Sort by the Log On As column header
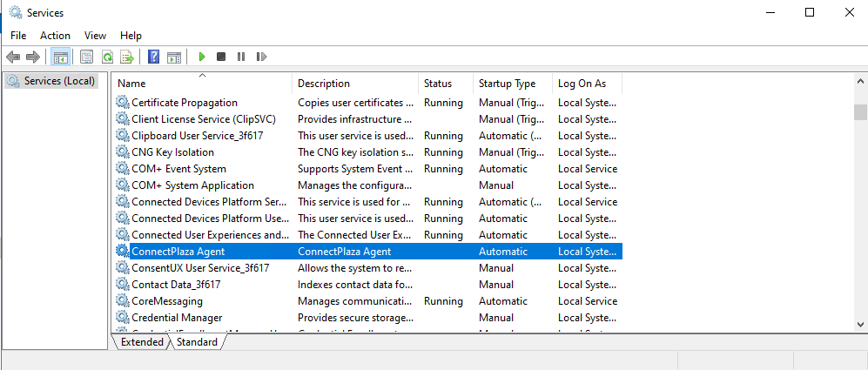This screenshot has width=868, height=370. click(588, 84)
